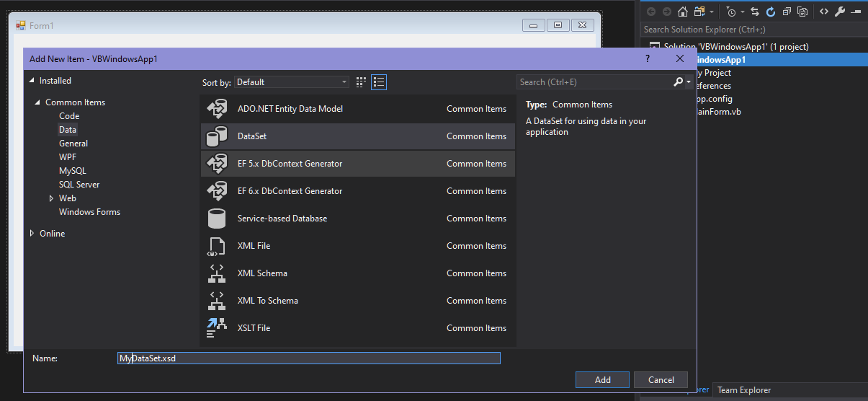Switch item view to small icons

tap(362, 82)
